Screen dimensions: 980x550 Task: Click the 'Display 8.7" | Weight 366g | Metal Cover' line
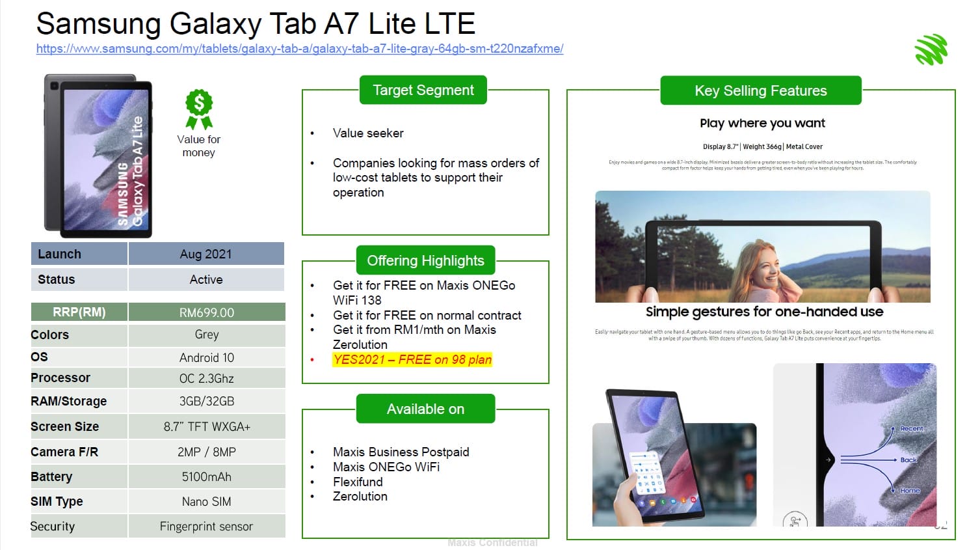click(x=762, y=146)
